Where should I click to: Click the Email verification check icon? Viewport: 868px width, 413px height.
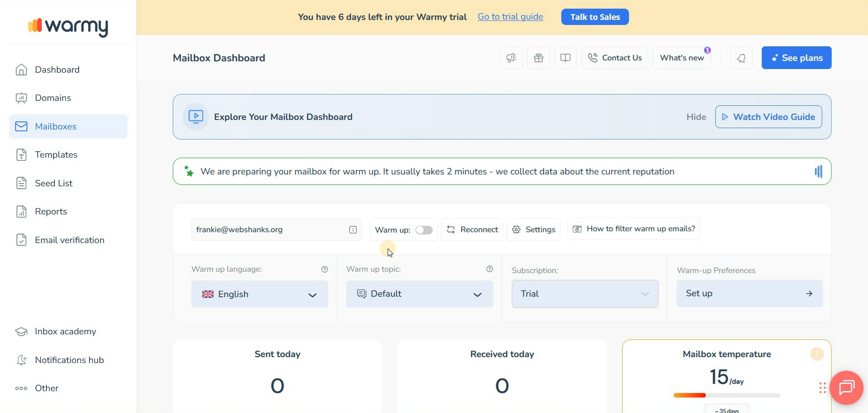(x=21, y=240)
